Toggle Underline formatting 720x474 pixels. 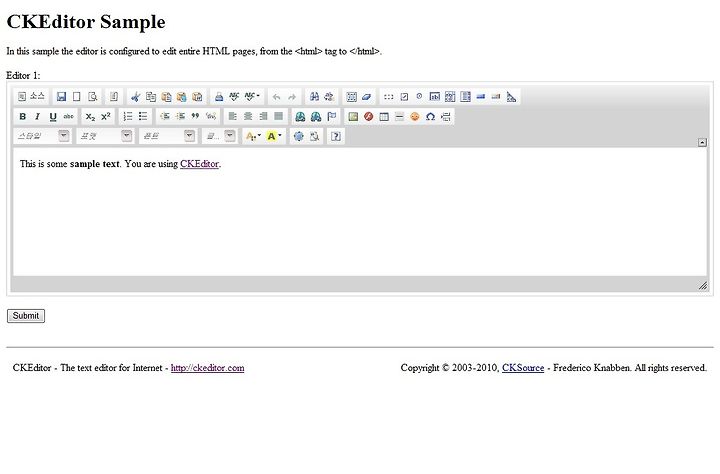click(x=53, y=117)
